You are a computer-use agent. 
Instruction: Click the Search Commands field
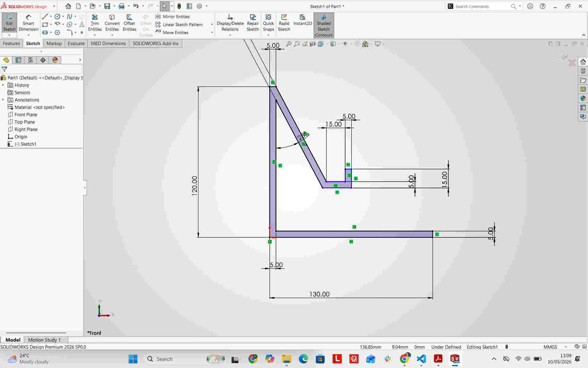[482, 6]
